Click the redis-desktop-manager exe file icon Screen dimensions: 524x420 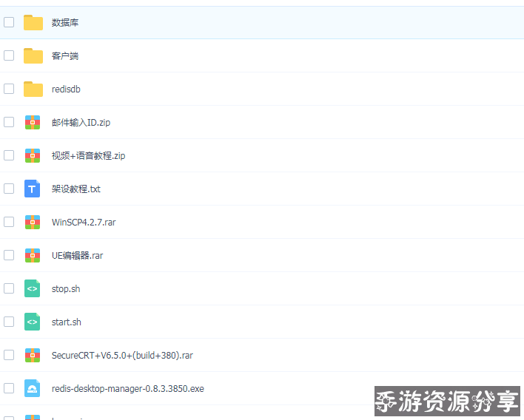click(33, 388)
